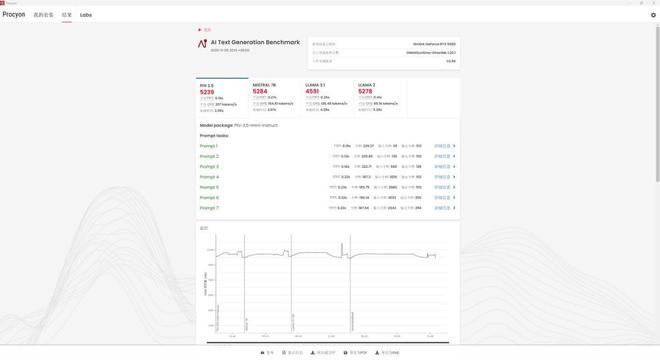Click the NVIDIA GeForce RTX 5090 value

pyautogui.click(x=434, y=44)
